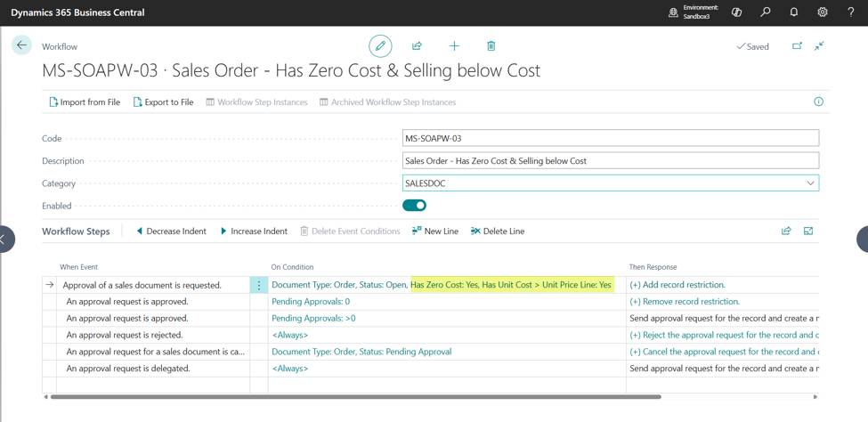868x422 pixels.
Task: Show the FactBox information icon
Action: [x=819, y=101]
